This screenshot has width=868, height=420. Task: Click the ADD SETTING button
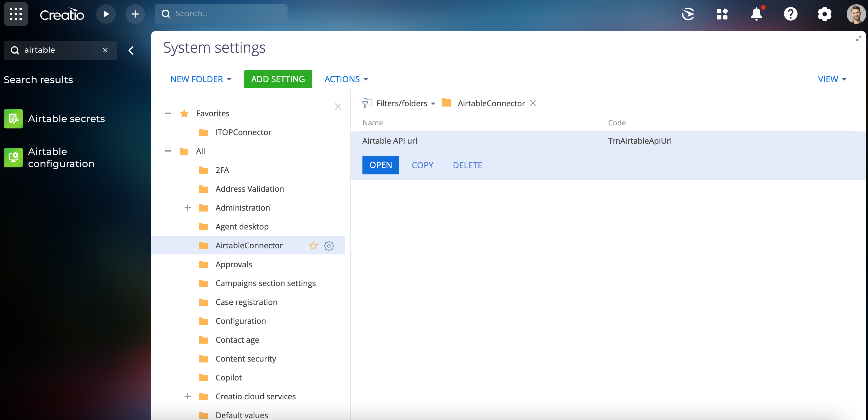click(278, 79)
